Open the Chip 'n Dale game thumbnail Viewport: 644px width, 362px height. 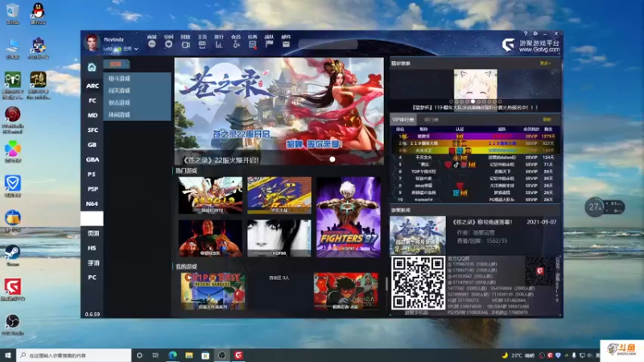coord(213,291)
